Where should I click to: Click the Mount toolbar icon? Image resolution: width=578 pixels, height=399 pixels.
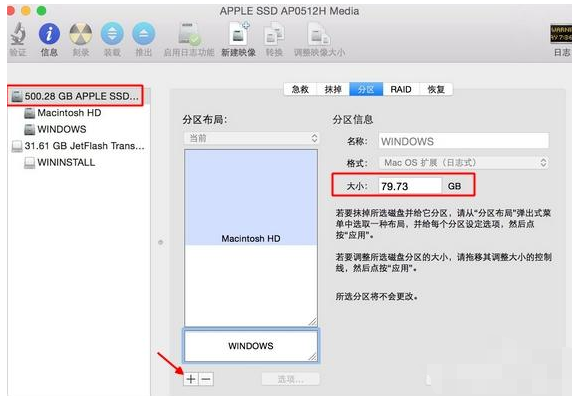tap(112, 34)
